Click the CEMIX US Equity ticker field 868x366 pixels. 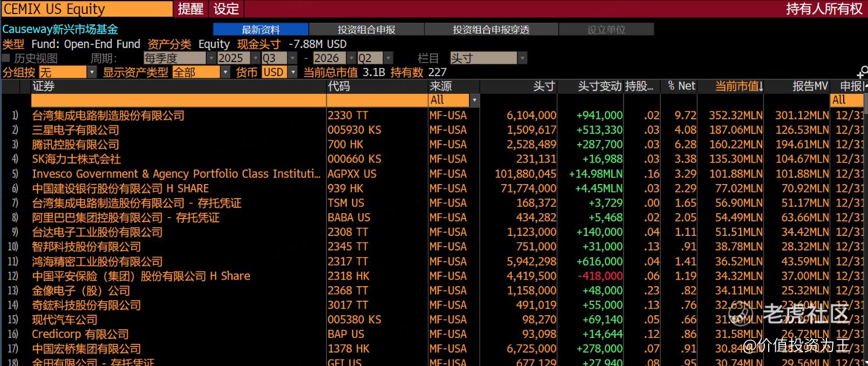click(87, 9)
